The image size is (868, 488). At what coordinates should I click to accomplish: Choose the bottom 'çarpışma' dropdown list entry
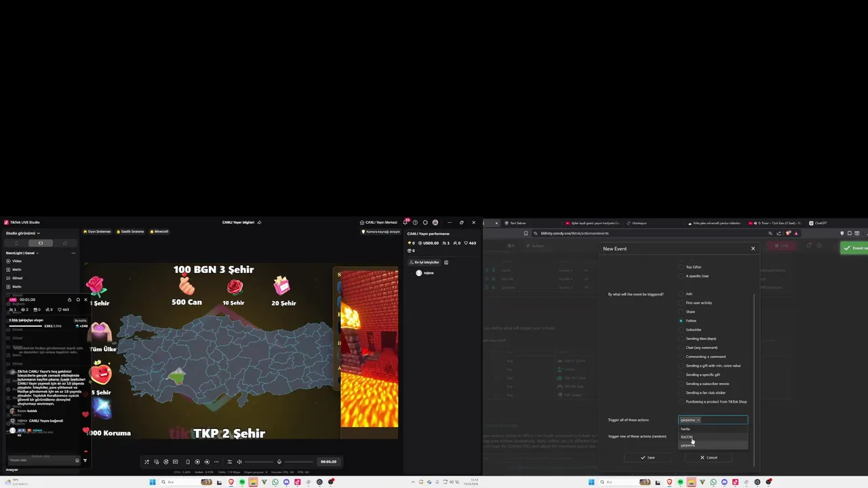coord(713,445)
